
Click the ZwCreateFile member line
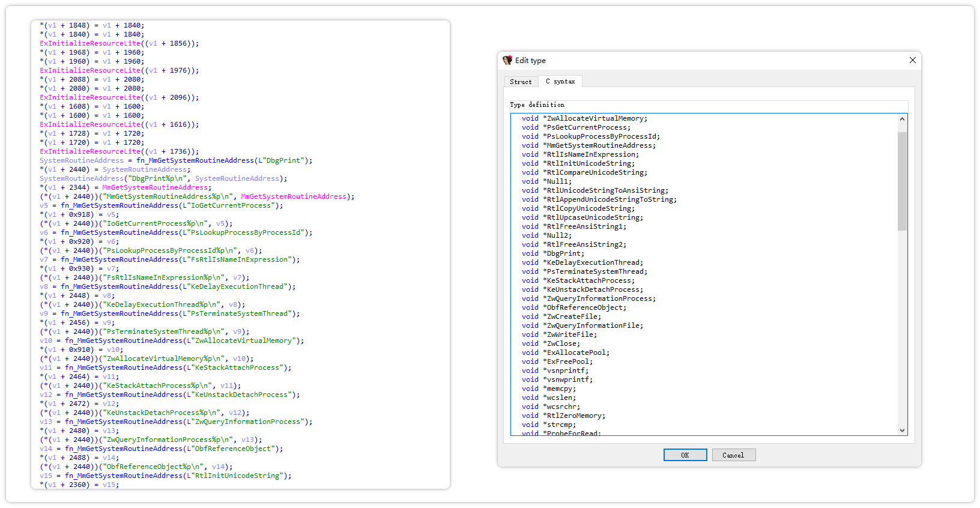(x=573, y=316)
